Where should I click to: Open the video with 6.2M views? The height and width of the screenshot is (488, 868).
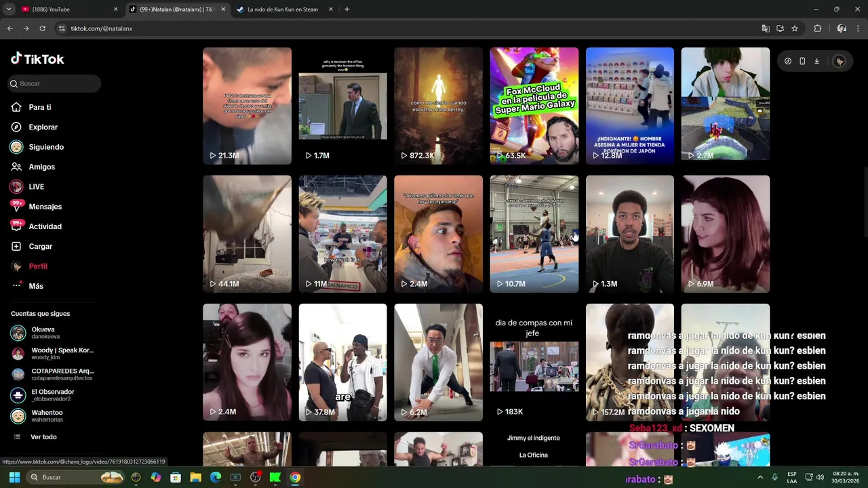[x=438, y=362]
